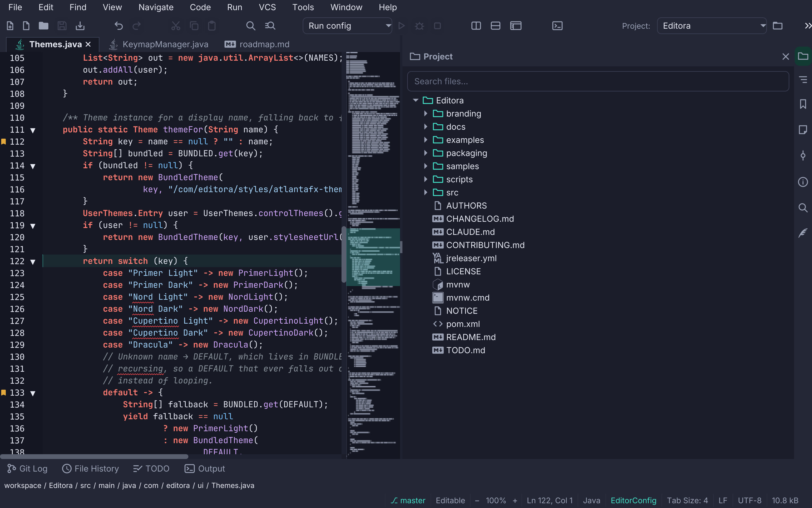Collapse the Editora root folder
This screenshot has height=508, width=812.
[x=415, y=100]
